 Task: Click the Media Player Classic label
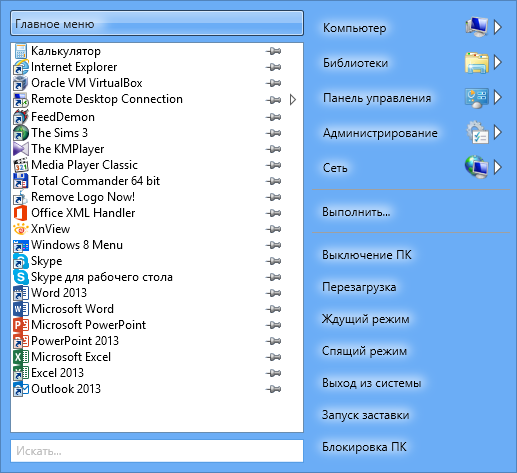click(x=84, y=165)
